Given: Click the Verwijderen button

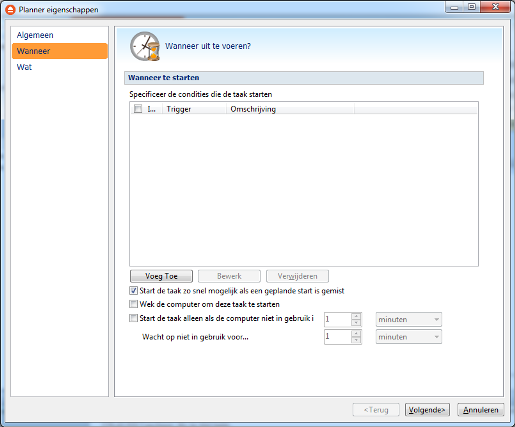Looking at the screenshot, I should 297,276.
